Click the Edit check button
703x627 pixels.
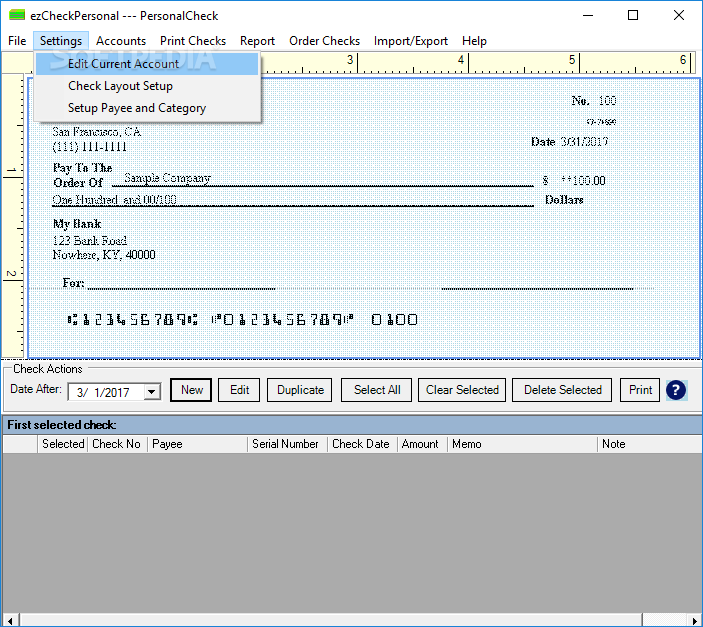[x=239, y=390]
